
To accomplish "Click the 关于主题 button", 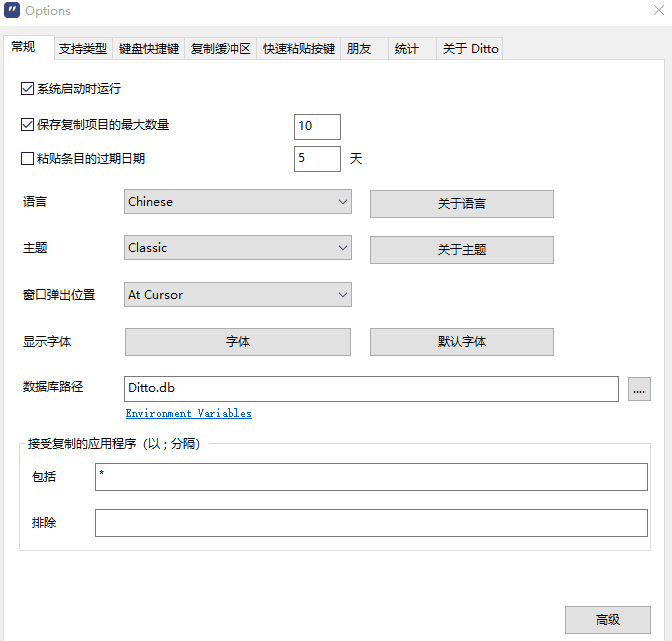I will [462, 249].
